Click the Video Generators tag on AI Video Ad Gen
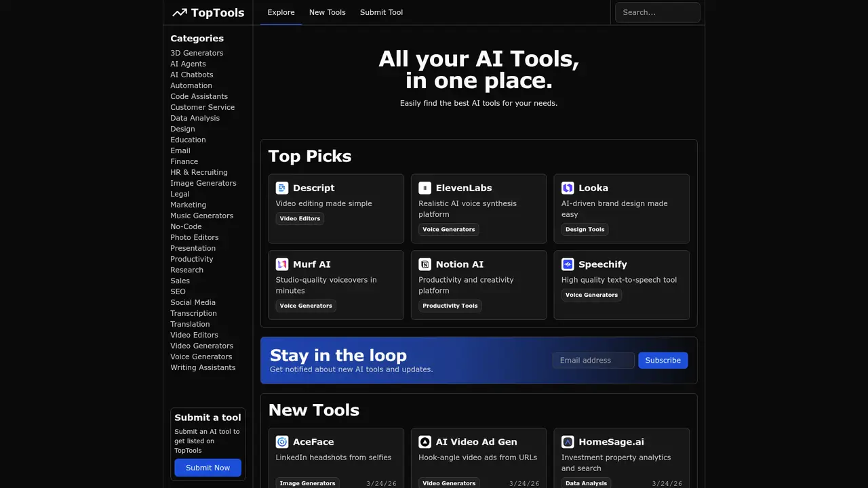The width and height of the screenshot is (868, 488). [x=448, y=483]
